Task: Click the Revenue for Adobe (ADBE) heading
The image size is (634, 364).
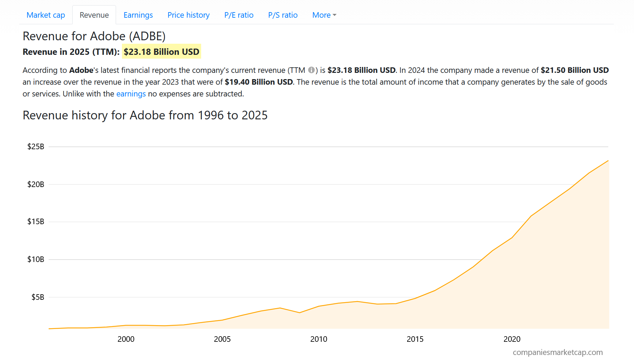Action: point(94,36)
